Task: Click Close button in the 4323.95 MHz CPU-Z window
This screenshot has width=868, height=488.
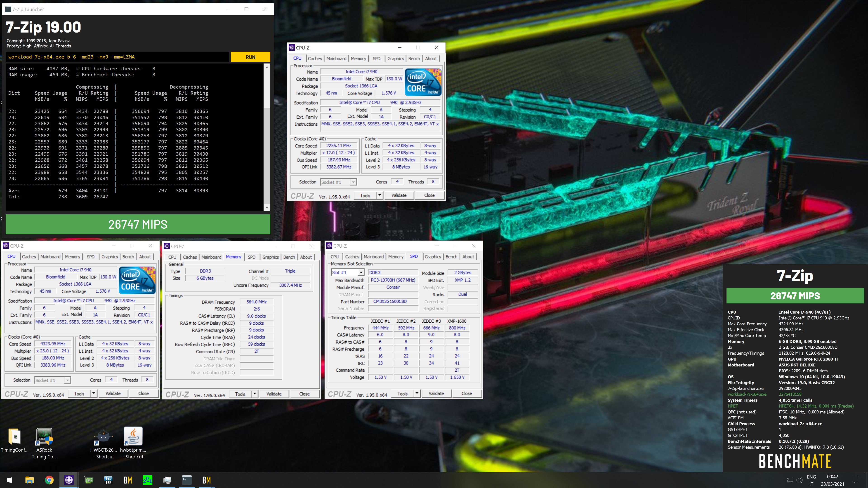Action: (x=143, y=393)
